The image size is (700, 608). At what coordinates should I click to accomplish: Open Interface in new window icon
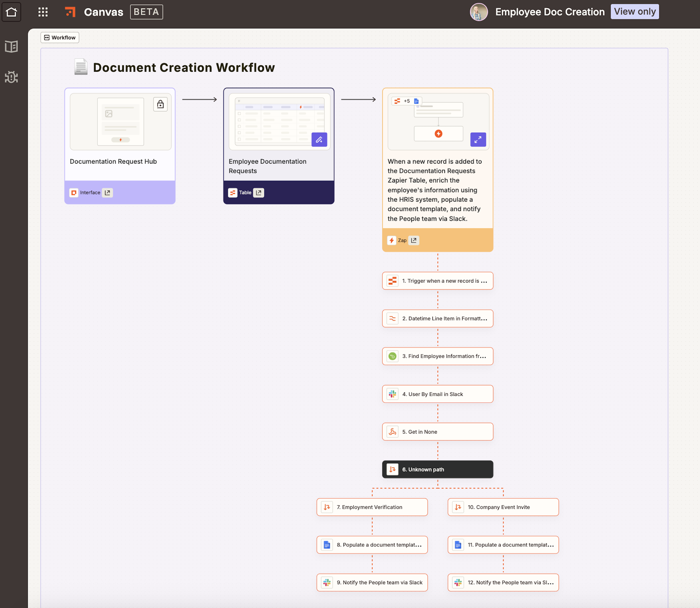(107, 193)
